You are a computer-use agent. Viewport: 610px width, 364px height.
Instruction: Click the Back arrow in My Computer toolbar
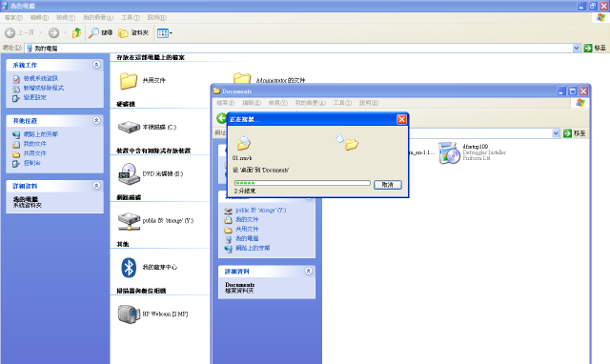tap(10, 33)
